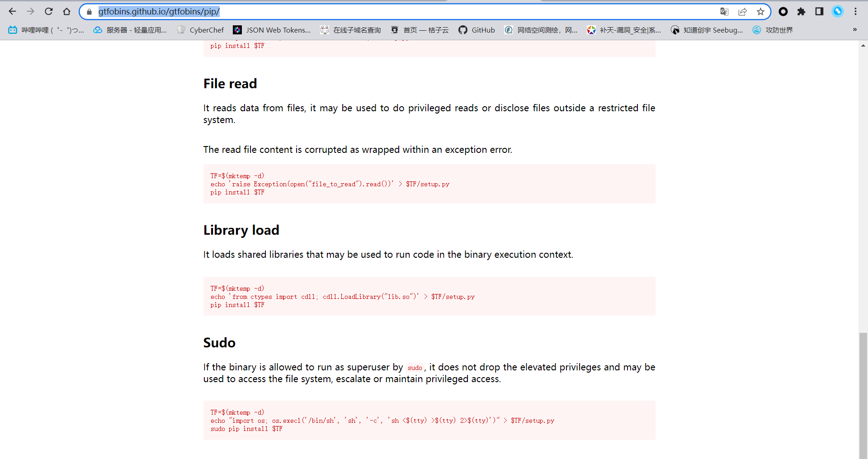Screen dimensions: 868x459
Task: Open the 在线子域名查询 bookmark
Action: [350, 30]
